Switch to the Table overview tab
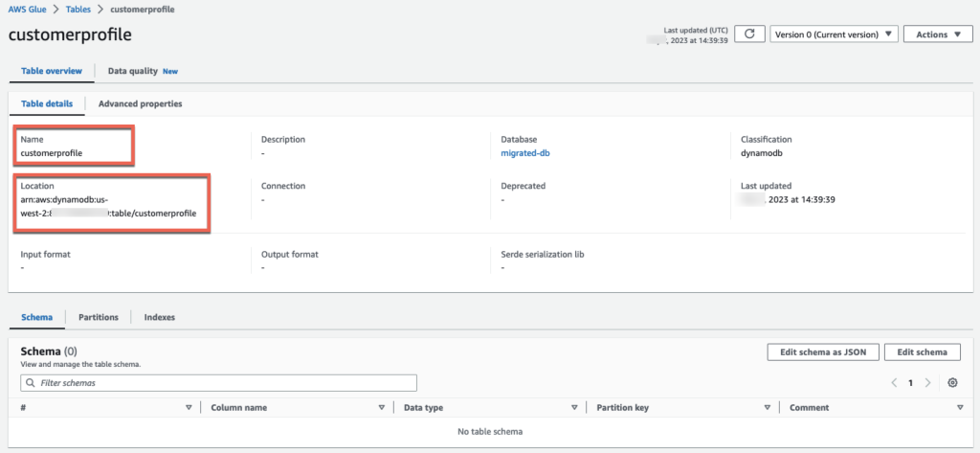The image size is (980, 453). (52, 71)
